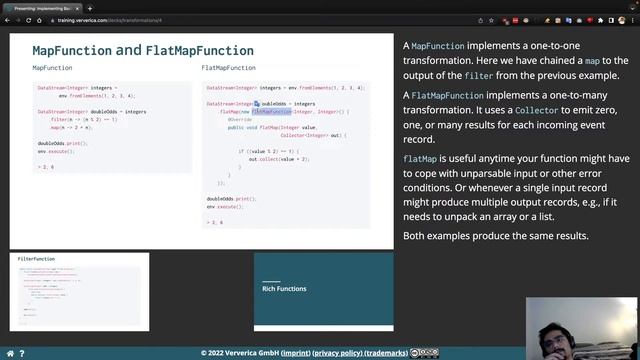Go back with the browser back arrow
Image resolution: width=640 pixels, height=360 pixels.
[7, 20]
